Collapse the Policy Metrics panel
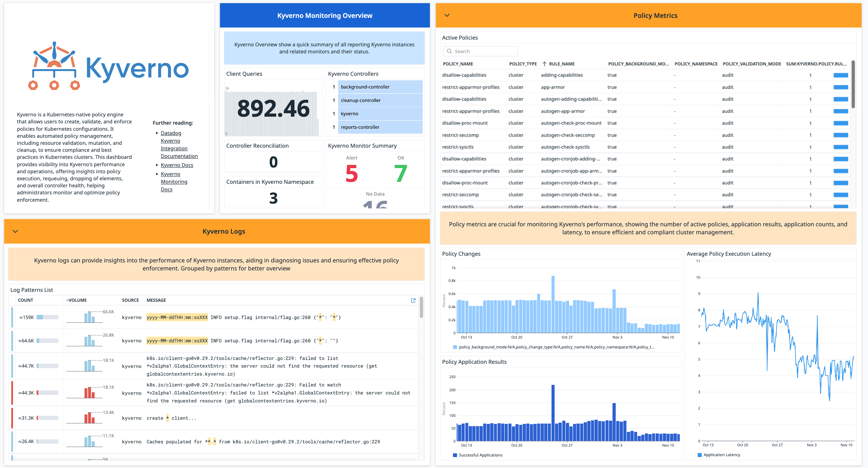868x468 pixels. pyautogui.click(x=447, y=15)
